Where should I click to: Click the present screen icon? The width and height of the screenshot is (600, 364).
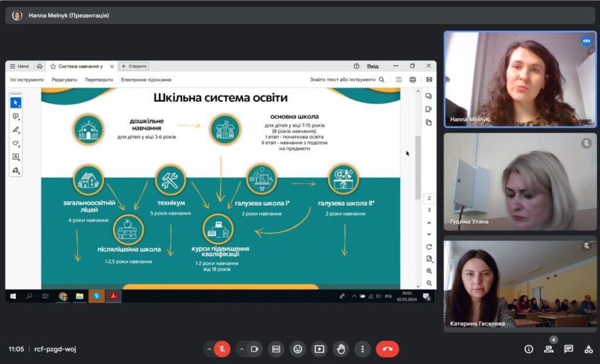[x=319, y=349]
